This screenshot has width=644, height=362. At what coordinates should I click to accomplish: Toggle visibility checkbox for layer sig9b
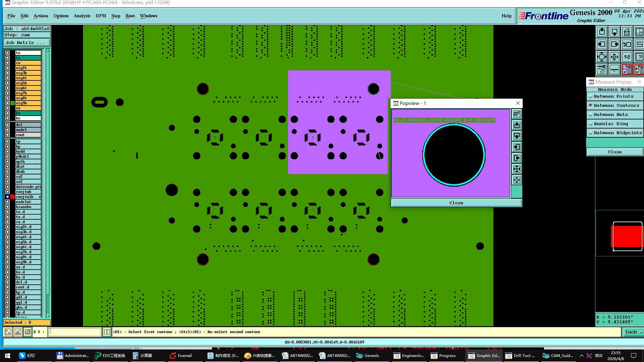point(8,103)
